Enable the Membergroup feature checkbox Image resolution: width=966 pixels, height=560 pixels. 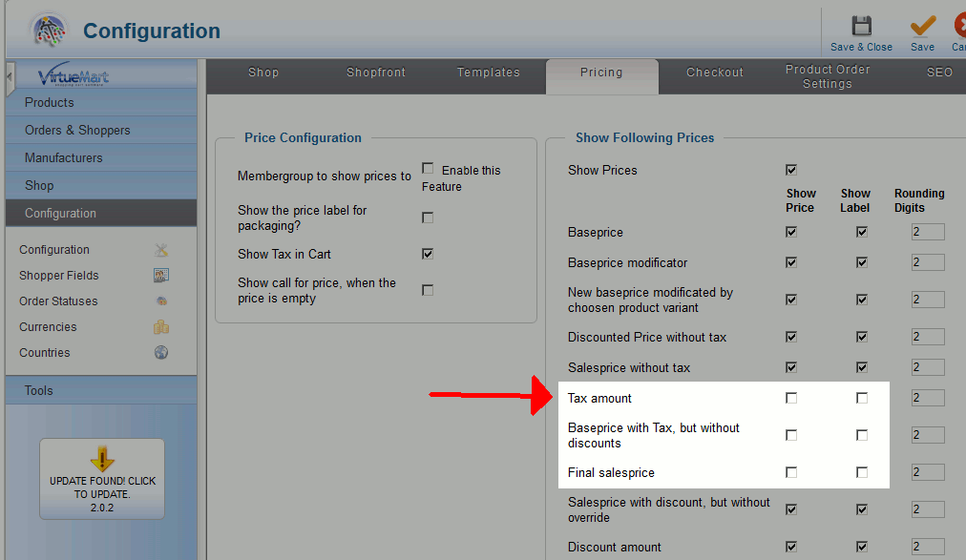428,169
